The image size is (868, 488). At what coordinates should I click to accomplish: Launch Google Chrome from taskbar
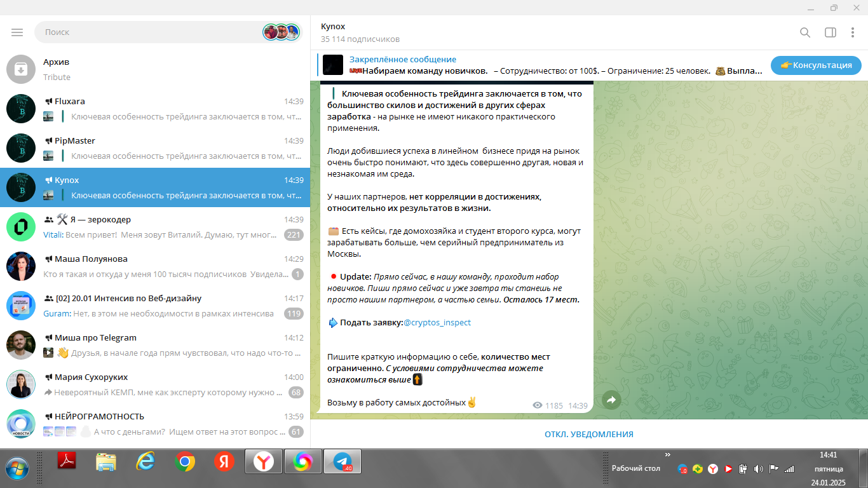tap(185, 461)
